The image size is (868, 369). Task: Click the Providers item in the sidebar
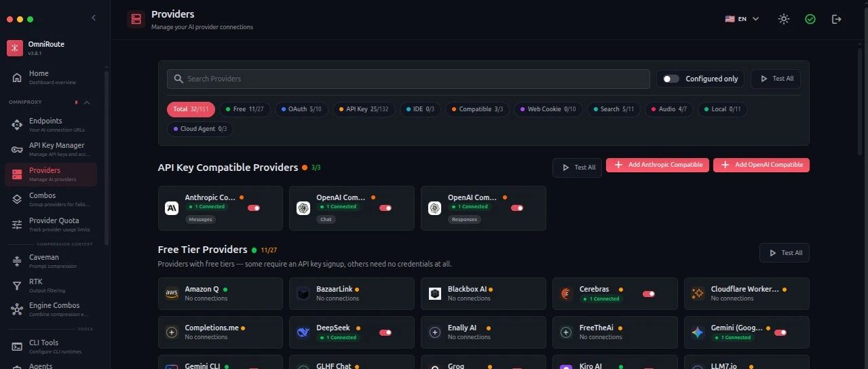51,174
